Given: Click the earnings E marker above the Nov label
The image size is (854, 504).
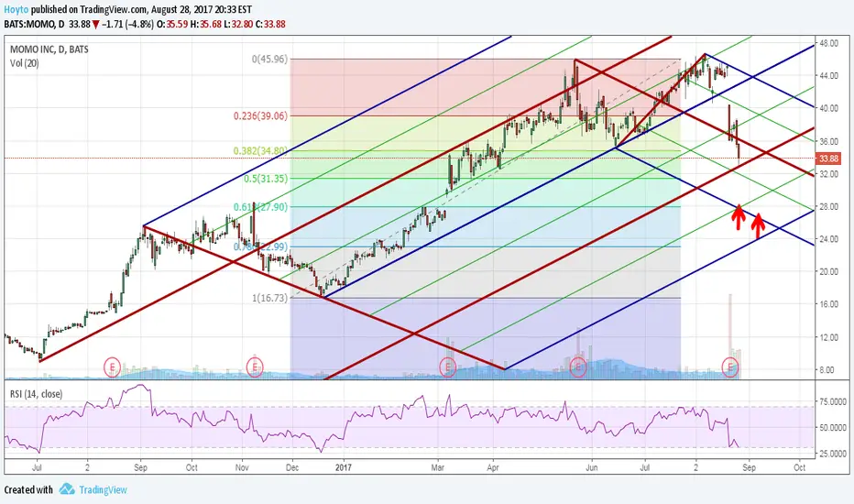Looking at the screenshot, I should pyautogui.click(x=255, y=367).
